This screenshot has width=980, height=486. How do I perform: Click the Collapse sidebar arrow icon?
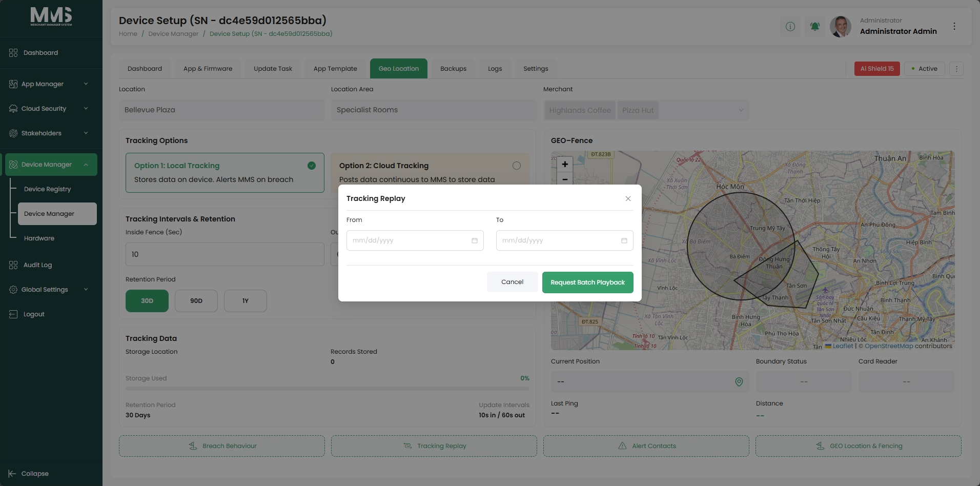coord(12,474)
